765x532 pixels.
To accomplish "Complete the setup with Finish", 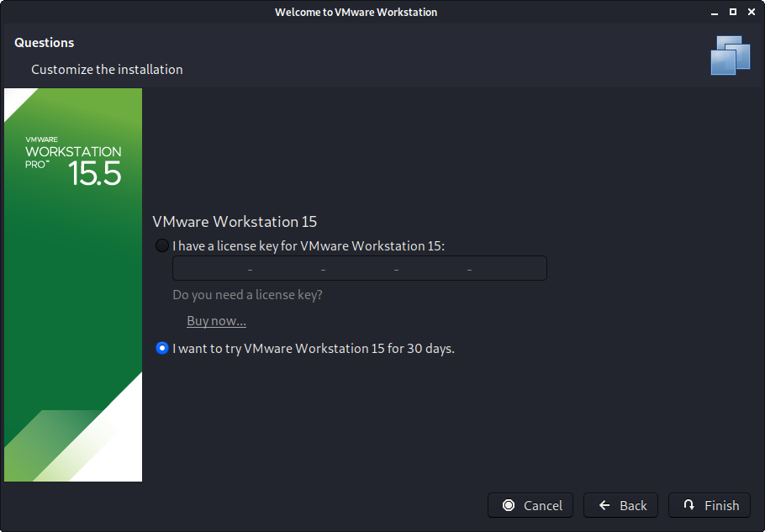I will point(710,505).
